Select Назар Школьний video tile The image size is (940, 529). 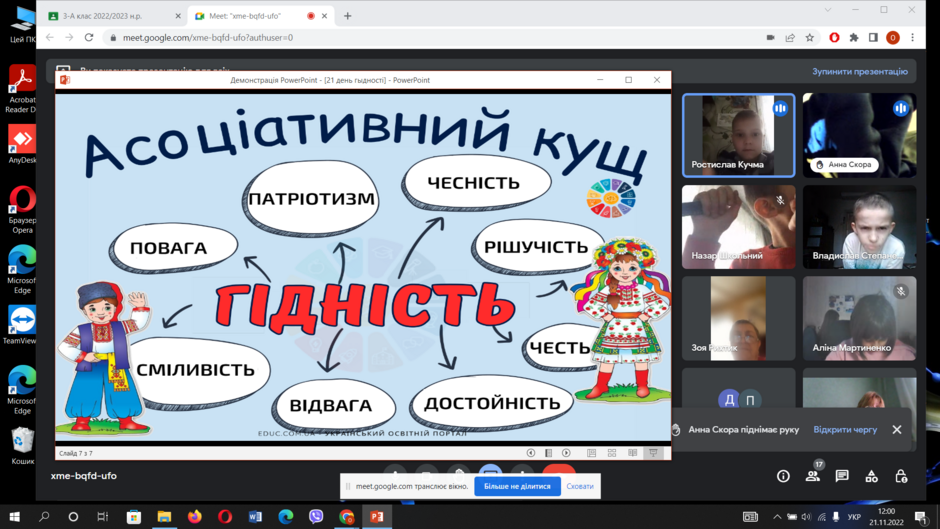(739, 227)
